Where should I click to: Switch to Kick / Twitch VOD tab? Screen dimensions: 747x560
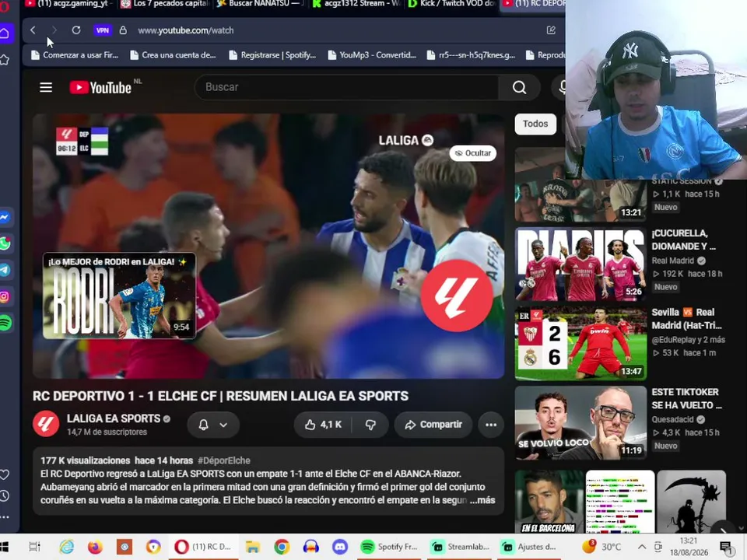pos(453,3)
